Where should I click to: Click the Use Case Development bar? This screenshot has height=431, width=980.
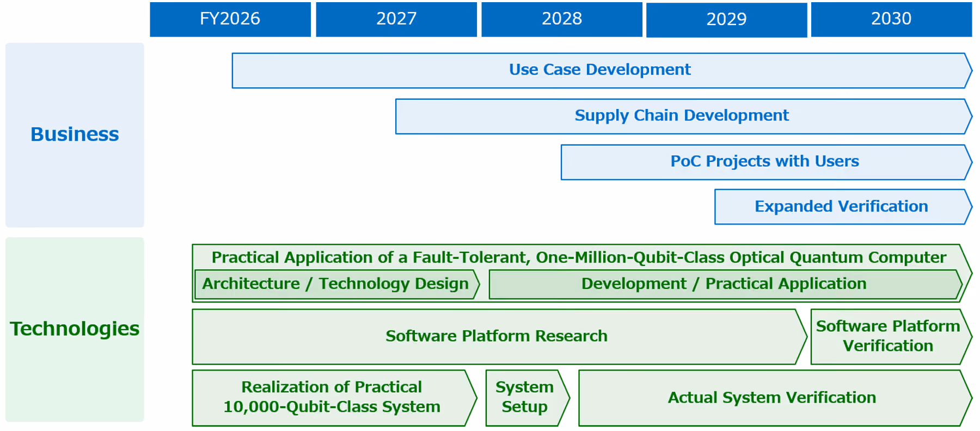[602, 70]
